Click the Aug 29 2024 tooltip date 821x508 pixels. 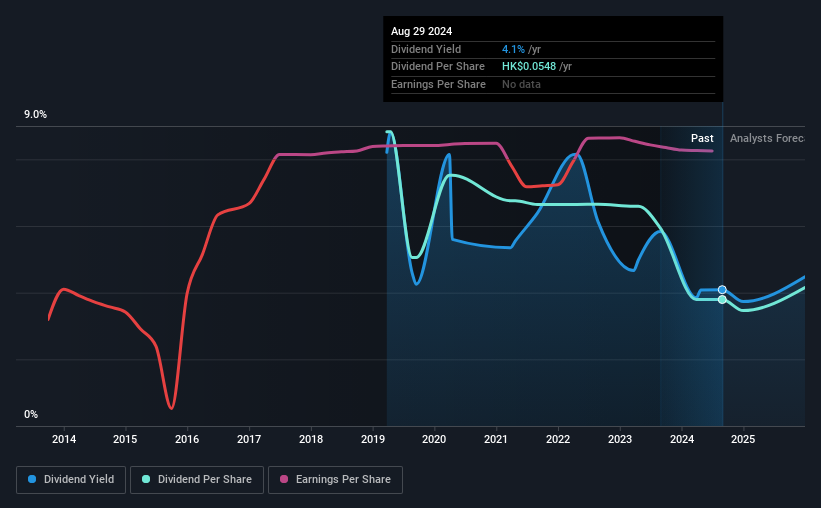tap(421, 31)
